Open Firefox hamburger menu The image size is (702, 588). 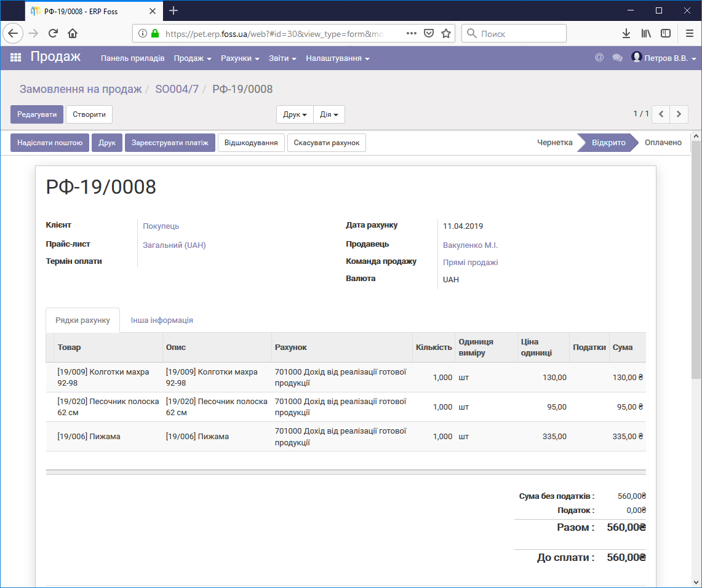point(690,33)
